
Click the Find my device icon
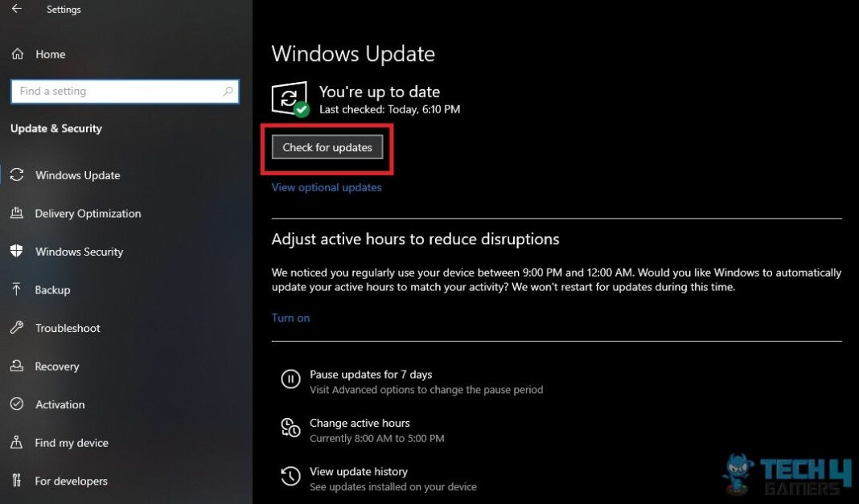(18, 443)
